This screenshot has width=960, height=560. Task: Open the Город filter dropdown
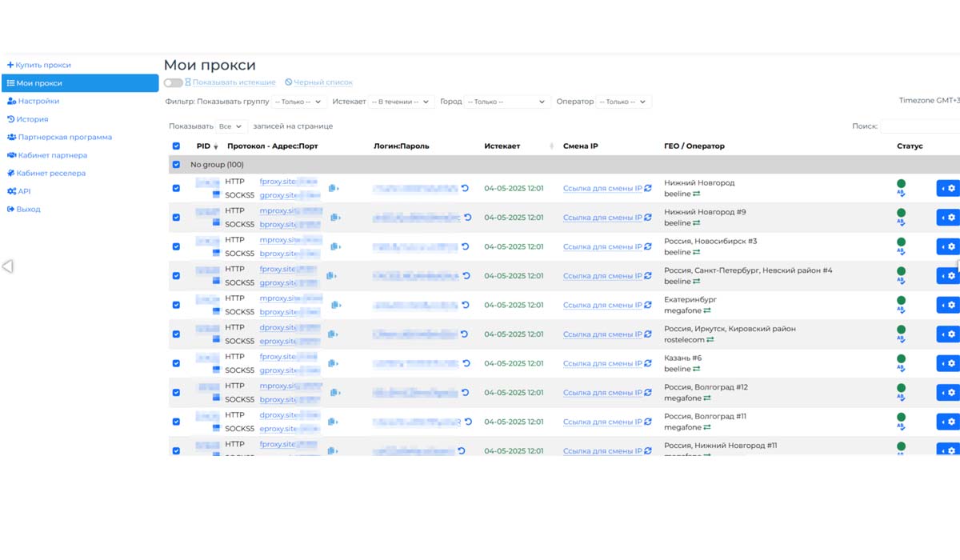point(506,102)
